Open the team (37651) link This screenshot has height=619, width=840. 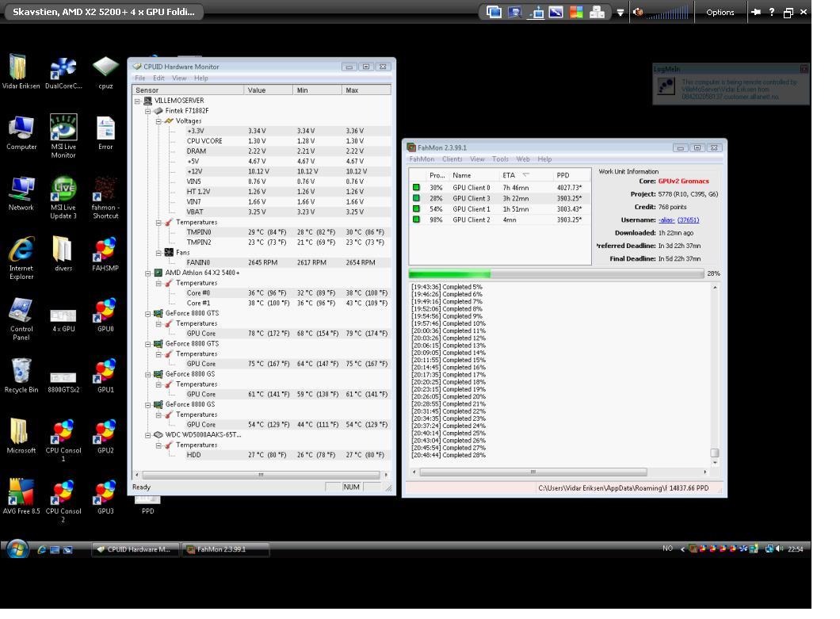pos(688,220)
